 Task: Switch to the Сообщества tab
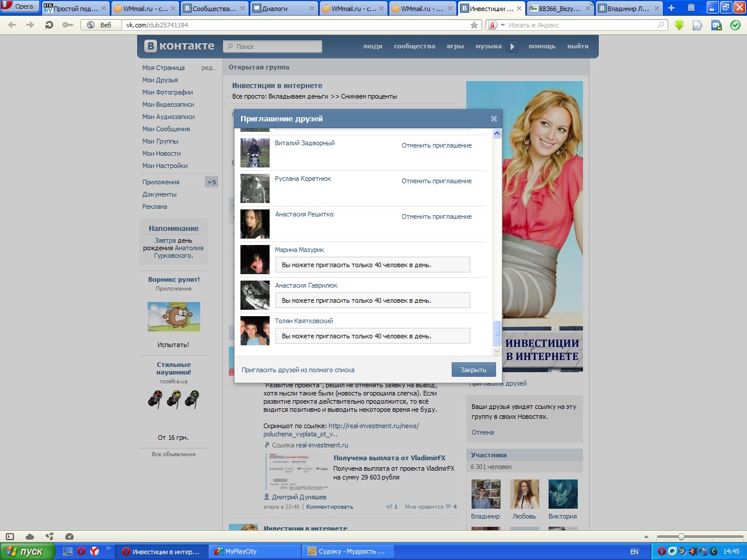(x=215, y=9)
